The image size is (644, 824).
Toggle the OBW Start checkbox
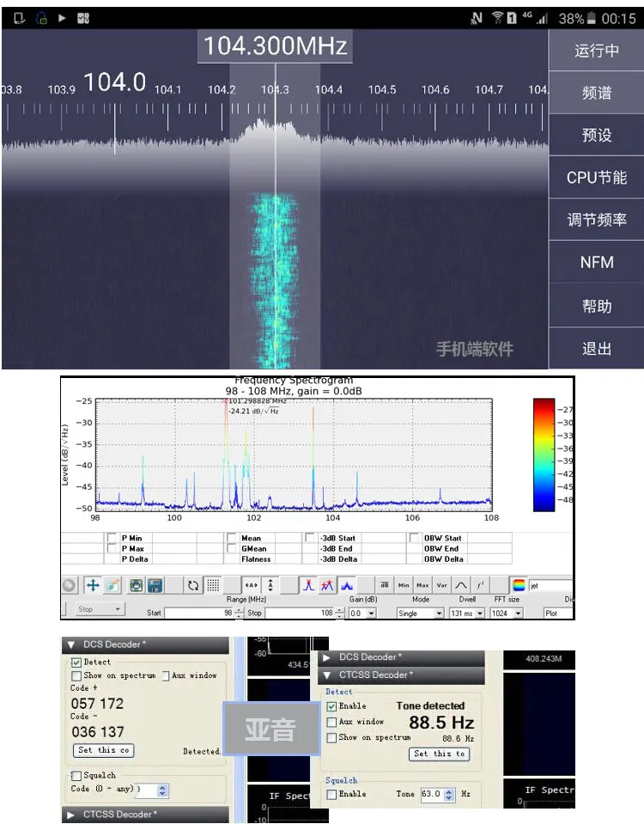tap(414, 538)
